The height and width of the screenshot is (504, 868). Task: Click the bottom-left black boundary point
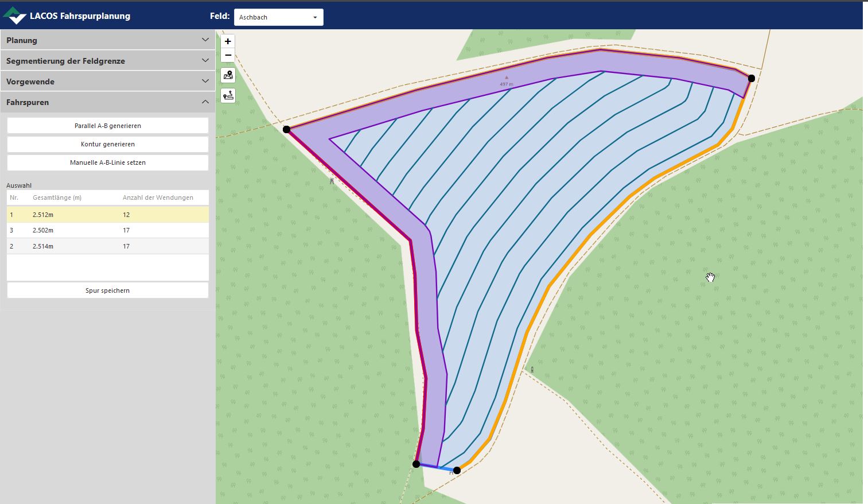pos(417,464)
